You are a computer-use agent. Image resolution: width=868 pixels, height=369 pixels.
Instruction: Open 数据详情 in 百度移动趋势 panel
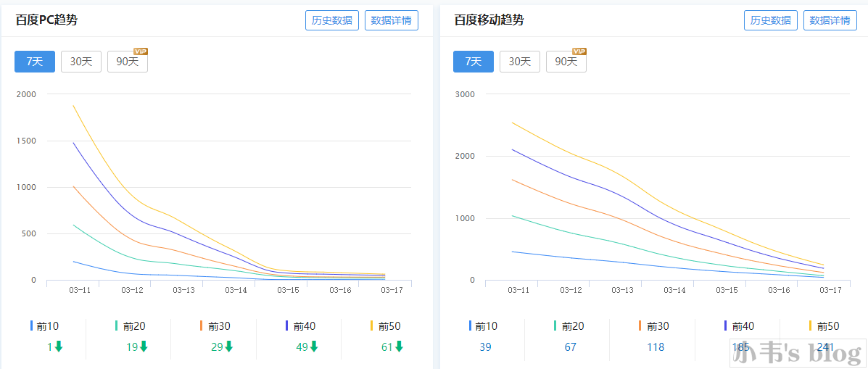830,20
